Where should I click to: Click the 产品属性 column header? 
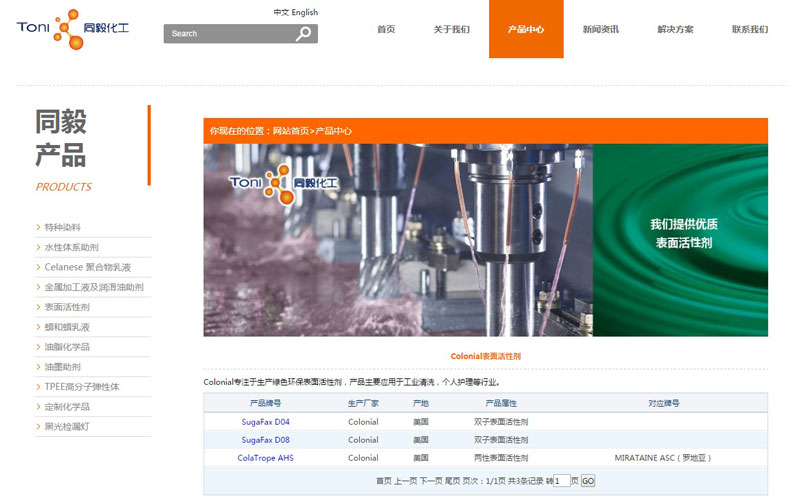point(501,403)
